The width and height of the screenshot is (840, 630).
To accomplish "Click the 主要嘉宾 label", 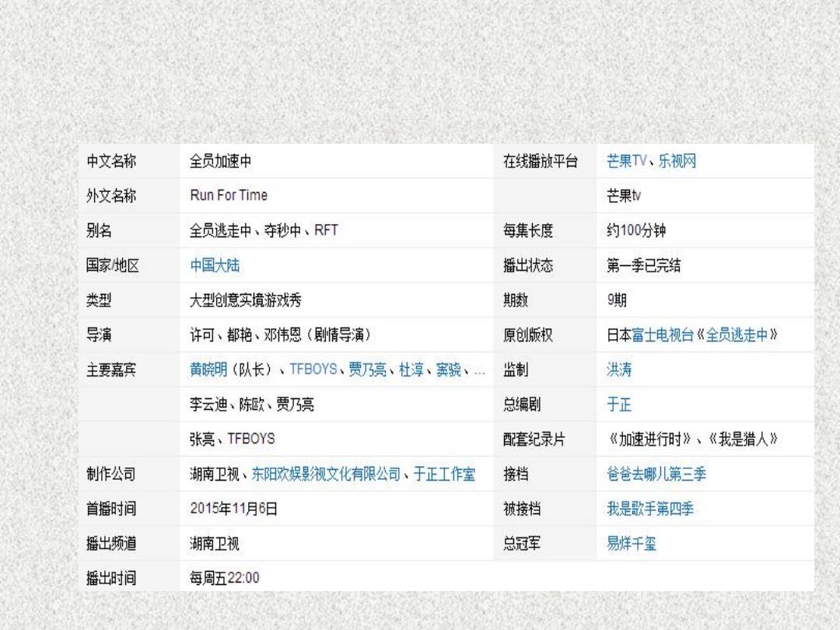I will 111,369.
